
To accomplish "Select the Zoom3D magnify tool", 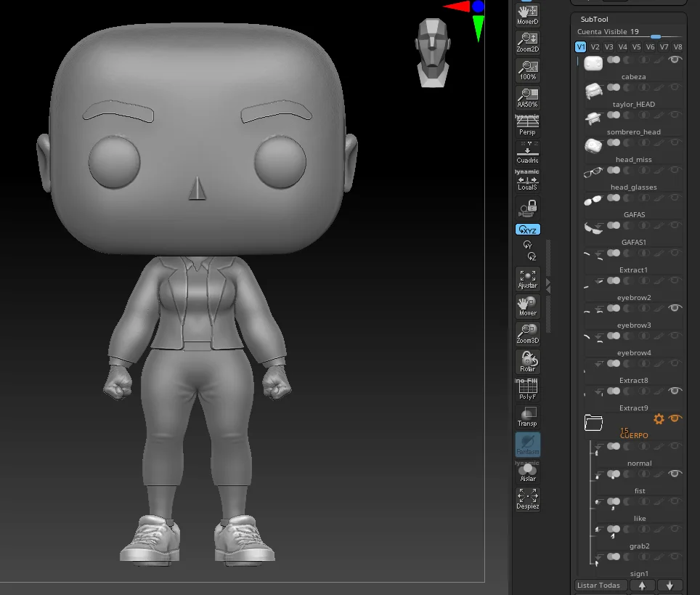I will (x=527, y=333).
